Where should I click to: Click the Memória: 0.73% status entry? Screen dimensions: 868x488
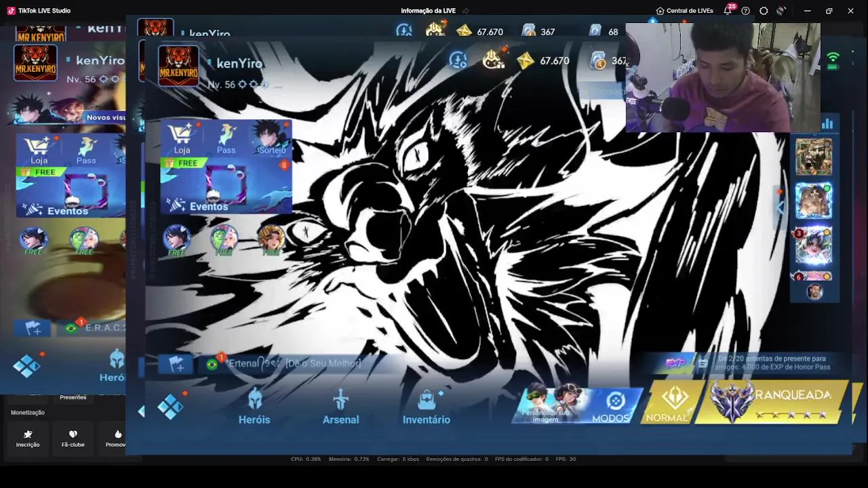[349, 459]
